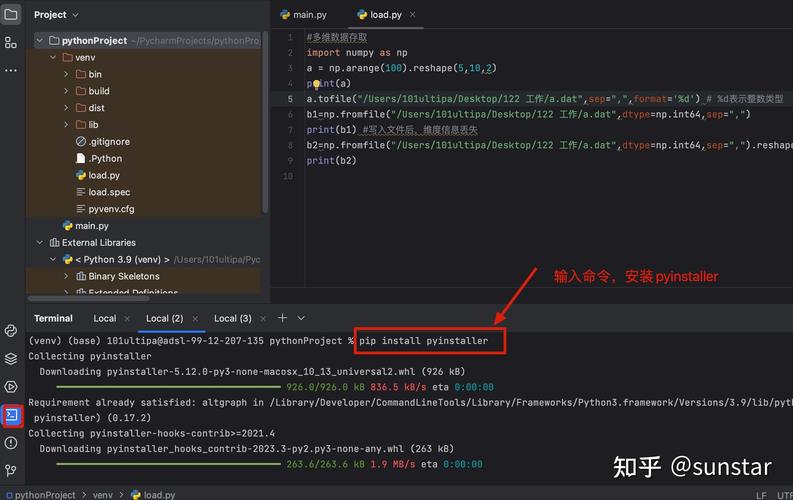This screenshot has height=500, width=793.
Task: Collapse the venv folder
Action: click(x=53, y=58)
